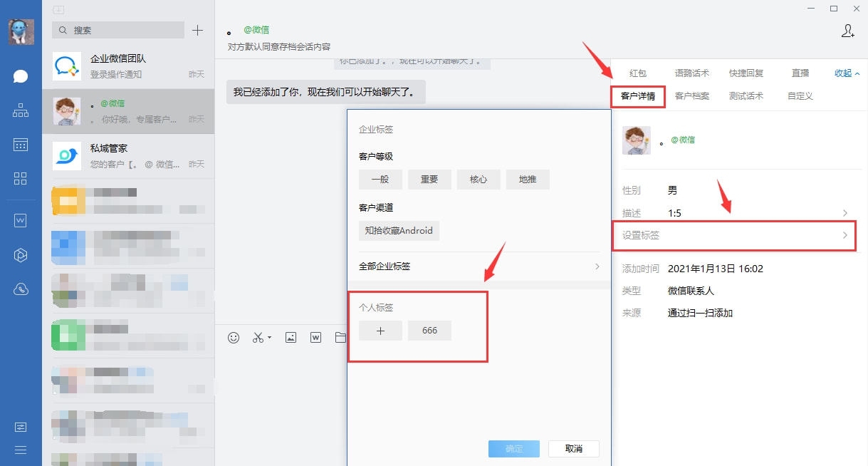
Task: Click the gender value 男
Action: pos(672,191)
